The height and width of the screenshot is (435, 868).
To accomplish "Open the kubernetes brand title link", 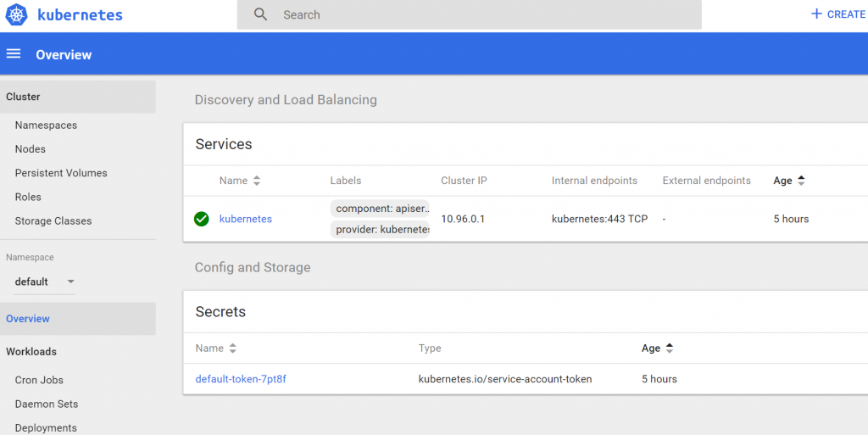I will coord(80,15).
